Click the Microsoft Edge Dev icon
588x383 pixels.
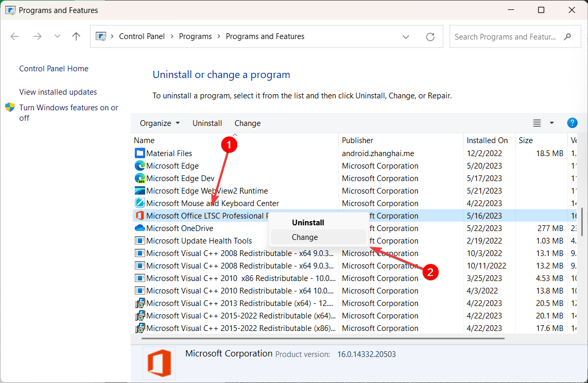point(140,178)
